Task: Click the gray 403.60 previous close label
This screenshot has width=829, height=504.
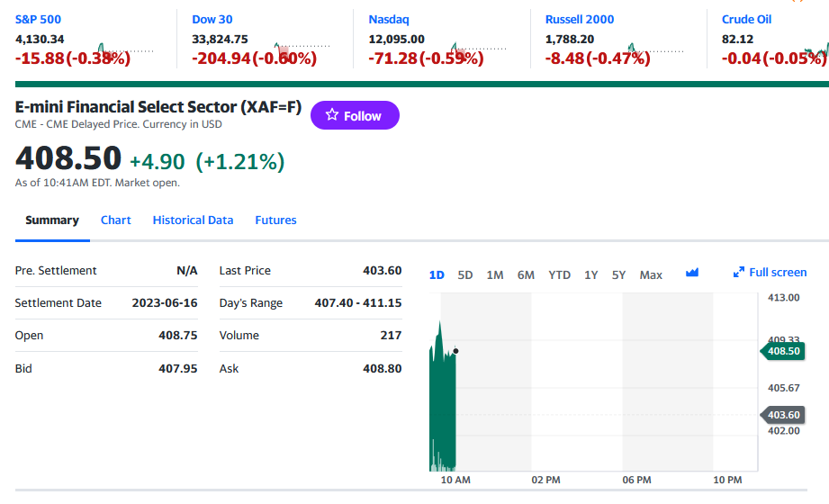Action: pos(782,415)
